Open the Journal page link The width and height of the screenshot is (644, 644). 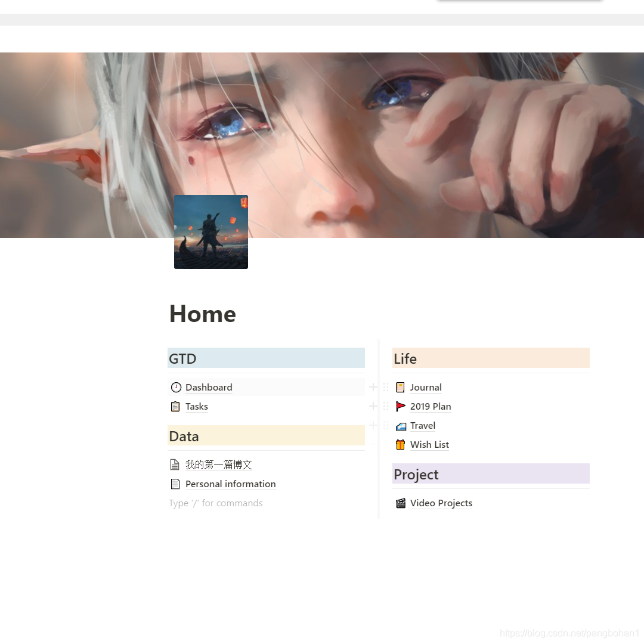point(426,388)
